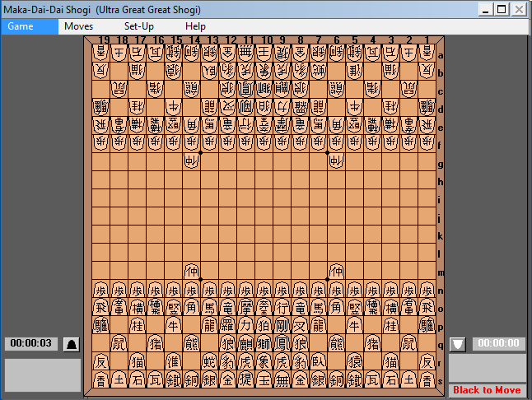Select Black's bear 熊 on file 14
The height and width of the screenshot is (400, 532).
(192, 343)
